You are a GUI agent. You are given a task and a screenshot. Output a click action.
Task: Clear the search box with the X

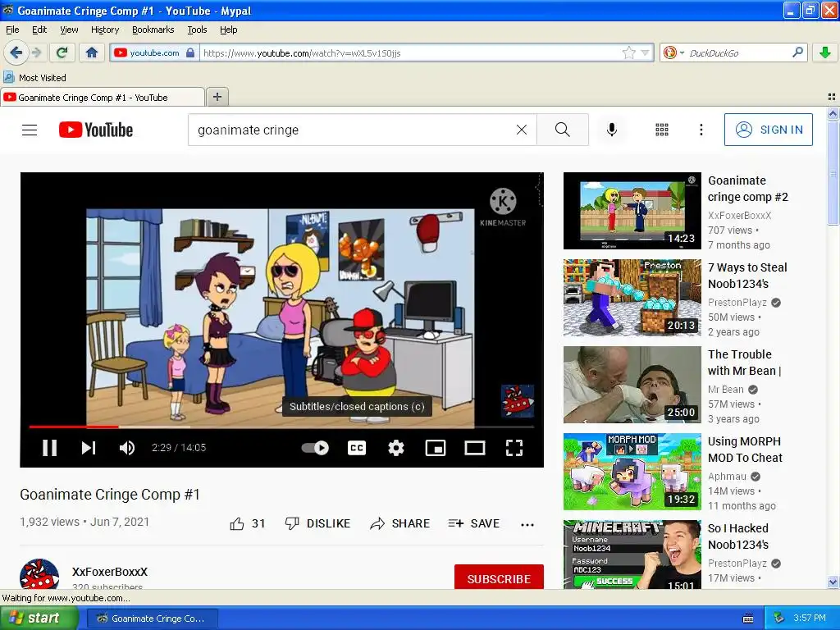(x=521, y=130)
